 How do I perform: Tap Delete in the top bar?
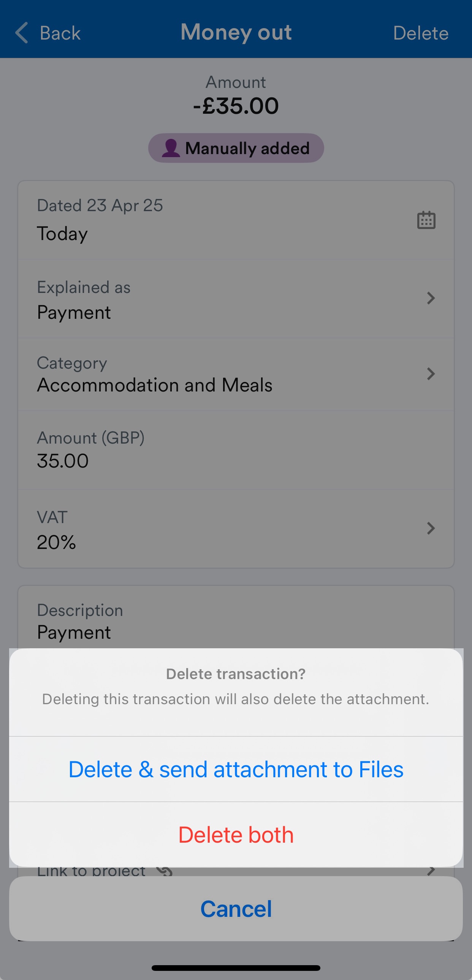tap(421, 33)
